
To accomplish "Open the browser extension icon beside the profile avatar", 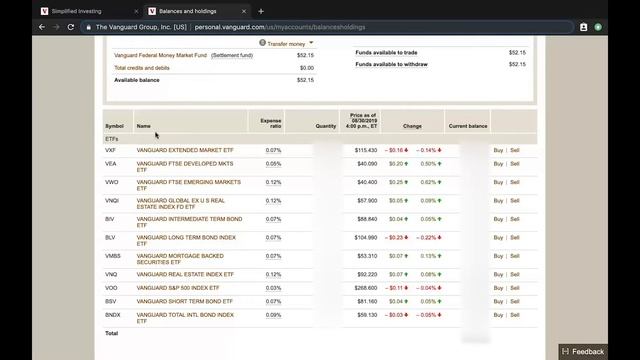I will (583, 27).
